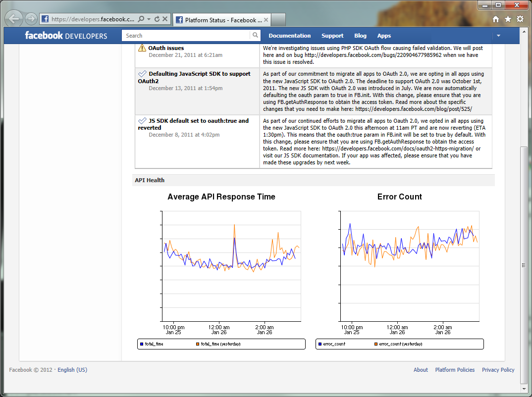The image size is (532, 397).
Task: Click the scrollbar up arrow
Action: click(524, 32)
